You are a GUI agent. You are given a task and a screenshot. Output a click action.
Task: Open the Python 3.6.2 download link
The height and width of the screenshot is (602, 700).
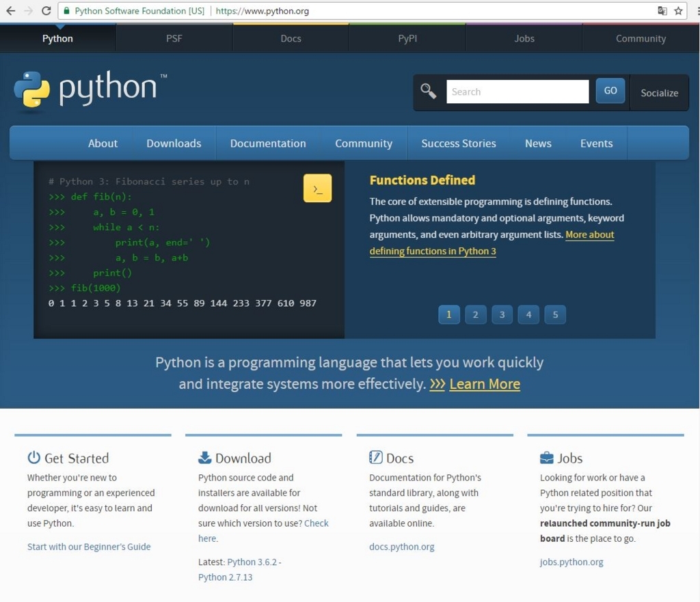coord(252,562)
